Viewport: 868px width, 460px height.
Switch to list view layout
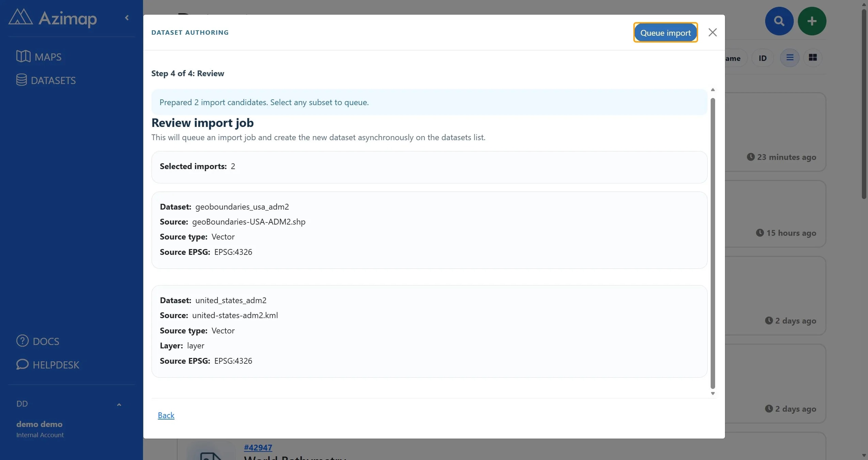(790, 58)
